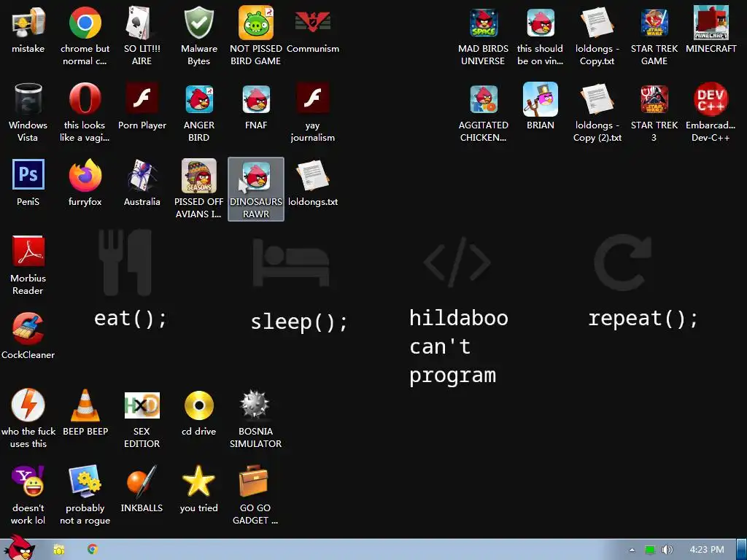Open the clock showing 4:23 PM
747x560 pixels.
click(707, 550)
